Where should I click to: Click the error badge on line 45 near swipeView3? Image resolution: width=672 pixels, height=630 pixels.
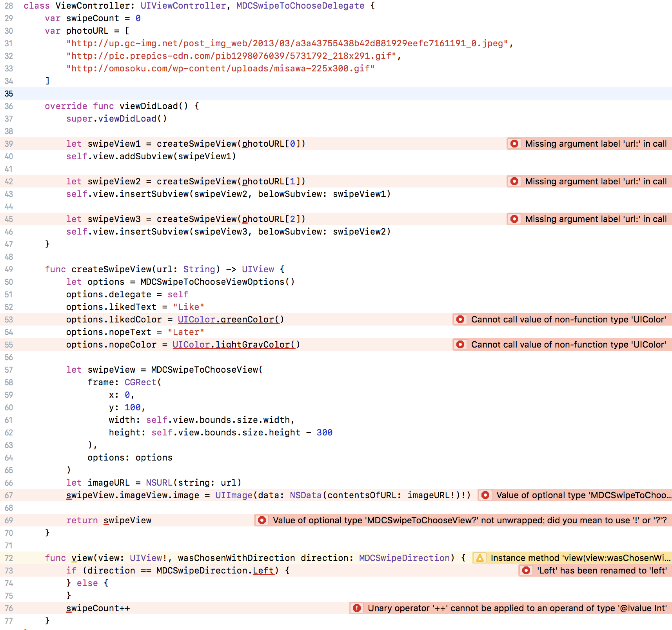[x=514, y=219]
